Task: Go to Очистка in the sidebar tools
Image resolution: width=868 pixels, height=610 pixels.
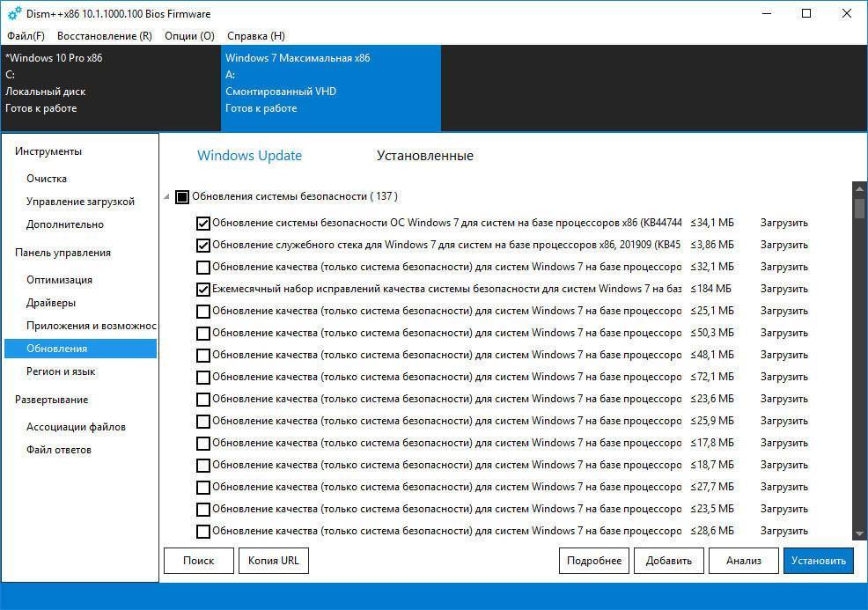Action: click(x=47, y=179)
